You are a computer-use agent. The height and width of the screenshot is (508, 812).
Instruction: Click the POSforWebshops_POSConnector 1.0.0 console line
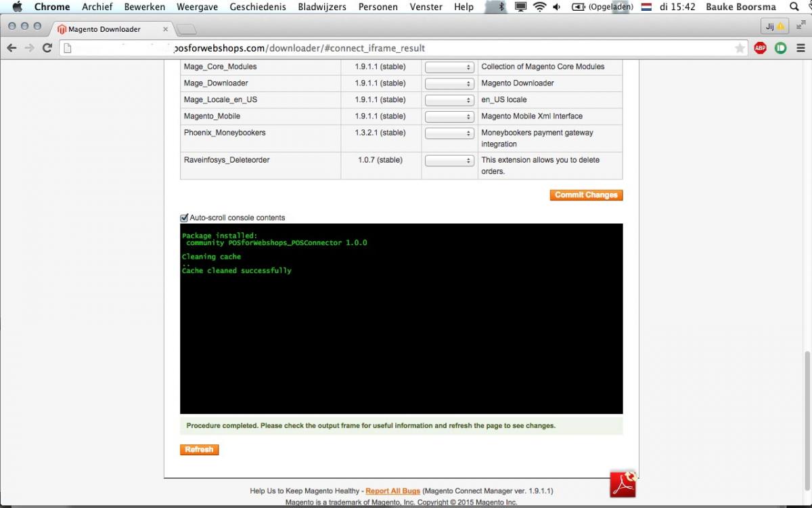[x=277, y=242]
